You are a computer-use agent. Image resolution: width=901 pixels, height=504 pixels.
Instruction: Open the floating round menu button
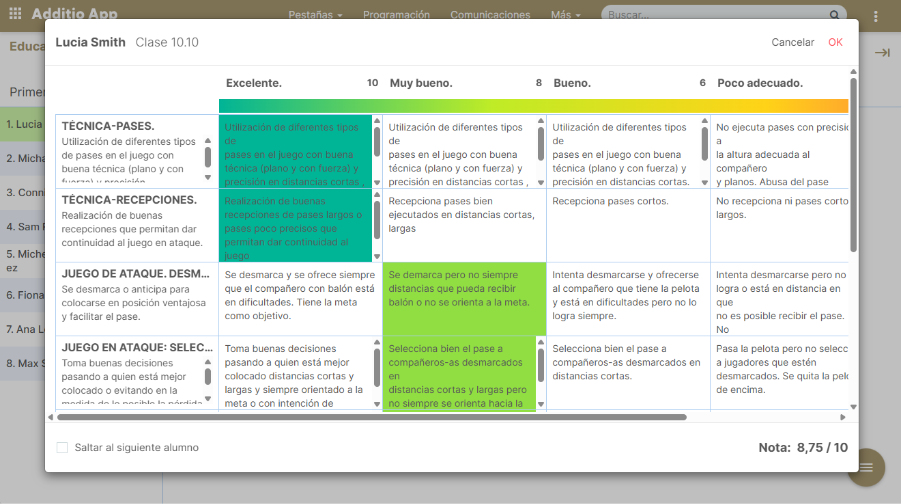[x=866, y=467]
